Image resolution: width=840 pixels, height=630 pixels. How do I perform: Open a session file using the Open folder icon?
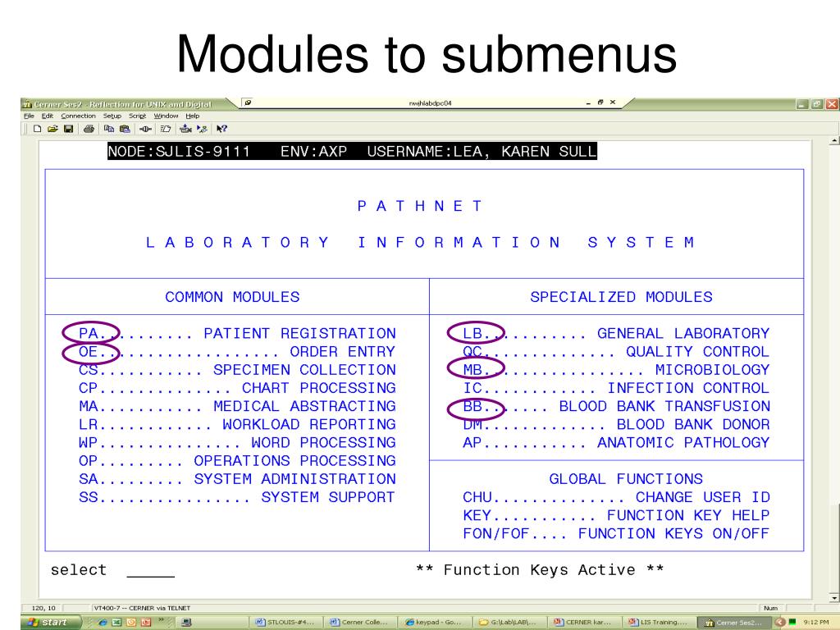tap(53, 129)
